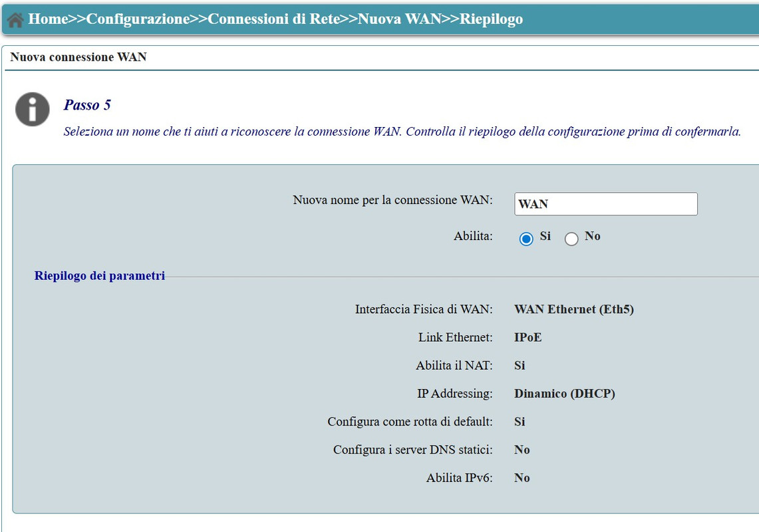Screen dimensions: 759x532
Task: Click the Si value for rotta di default
Action: 520,422
